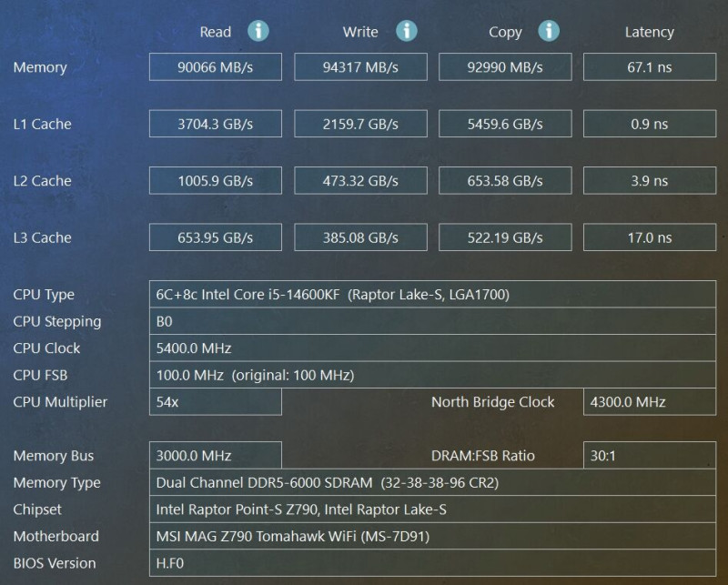This screenshot has height=585, width=728.
Task: Select L3 Cache latency 17.0 ns
Action: point(650,237)
